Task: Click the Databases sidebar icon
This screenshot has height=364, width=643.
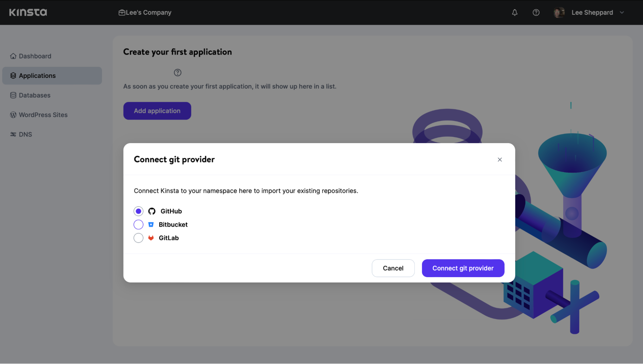Action: click(x=13, y=95)
